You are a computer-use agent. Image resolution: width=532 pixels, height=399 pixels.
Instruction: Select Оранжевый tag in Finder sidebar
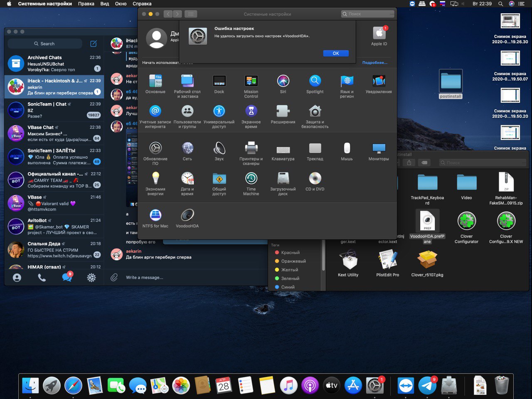click(x=290, y=261)
